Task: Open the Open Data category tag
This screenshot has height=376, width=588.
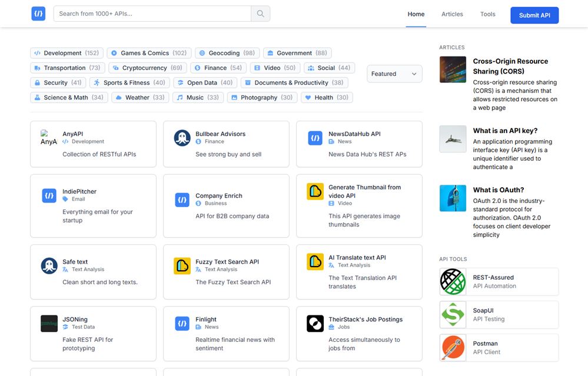Action: (x=205, y=83)
